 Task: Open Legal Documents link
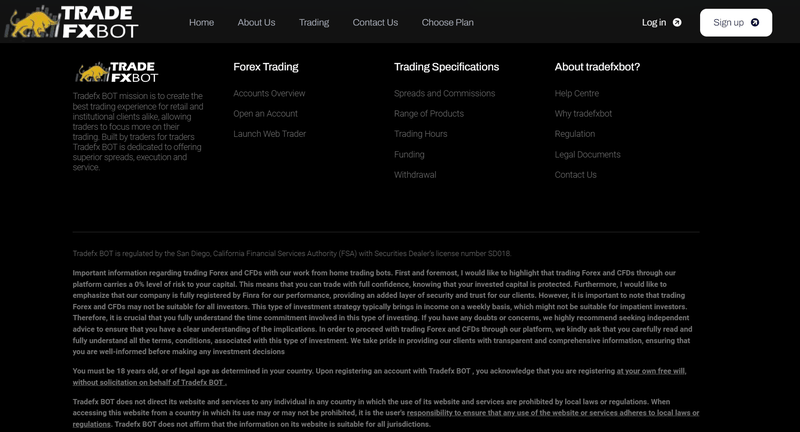(587, 155)
